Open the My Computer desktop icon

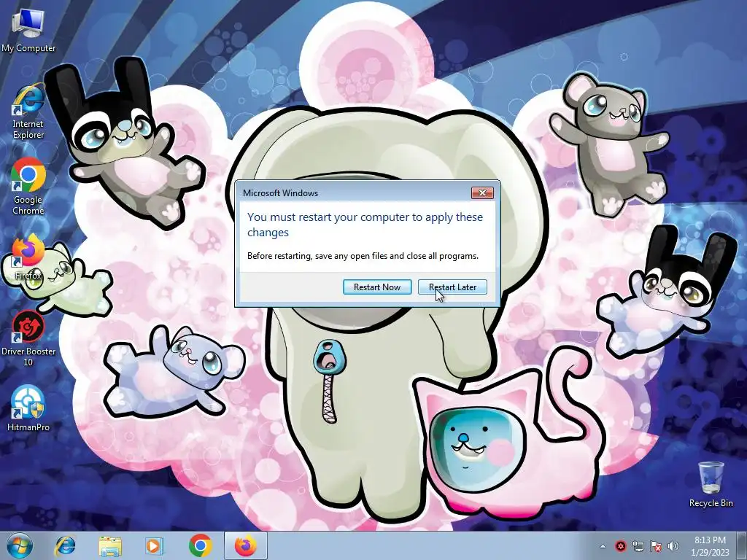point(28,31)
